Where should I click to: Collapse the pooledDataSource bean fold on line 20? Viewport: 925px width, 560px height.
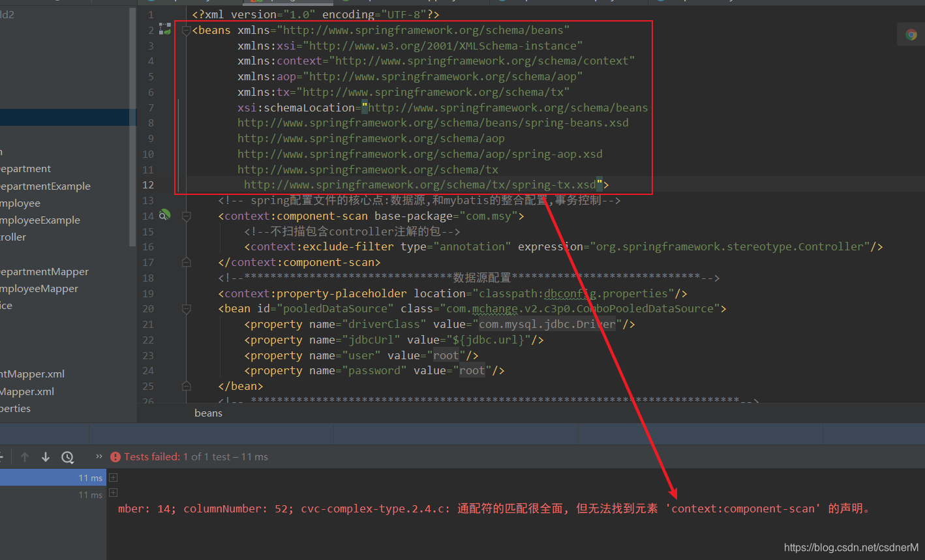186,308
